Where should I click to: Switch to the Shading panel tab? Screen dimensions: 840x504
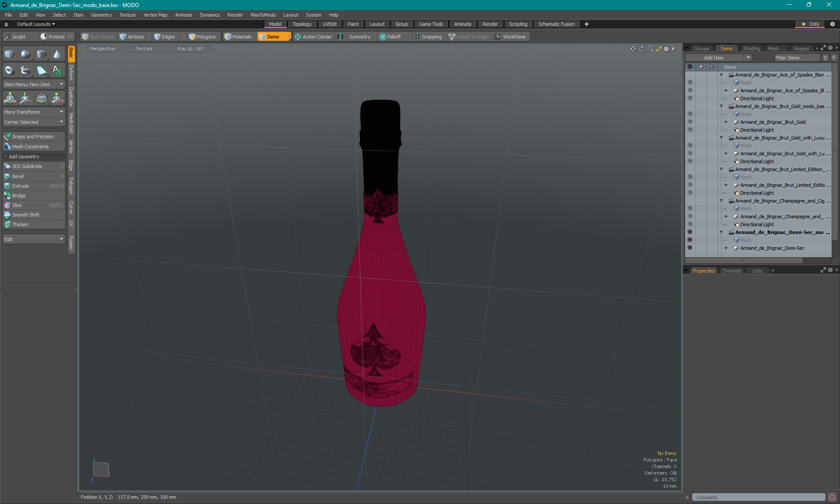click(751, 49)
